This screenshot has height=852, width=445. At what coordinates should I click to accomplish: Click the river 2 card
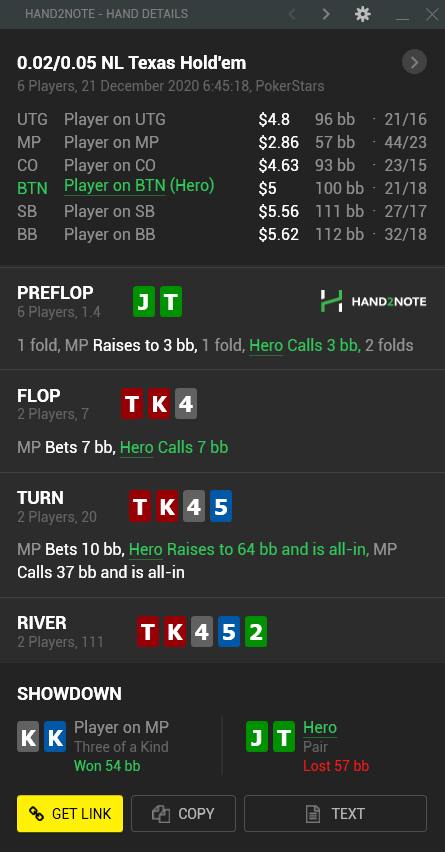(256, 631)
